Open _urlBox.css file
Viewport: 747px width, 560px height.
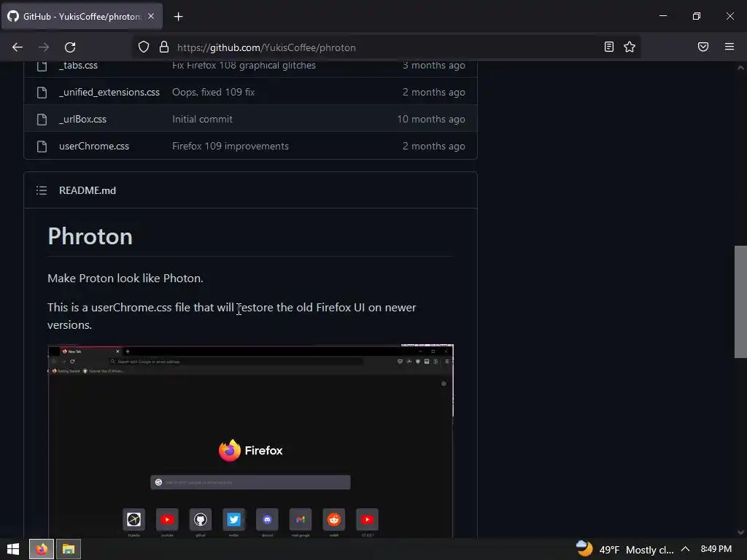tap(82, 119)
